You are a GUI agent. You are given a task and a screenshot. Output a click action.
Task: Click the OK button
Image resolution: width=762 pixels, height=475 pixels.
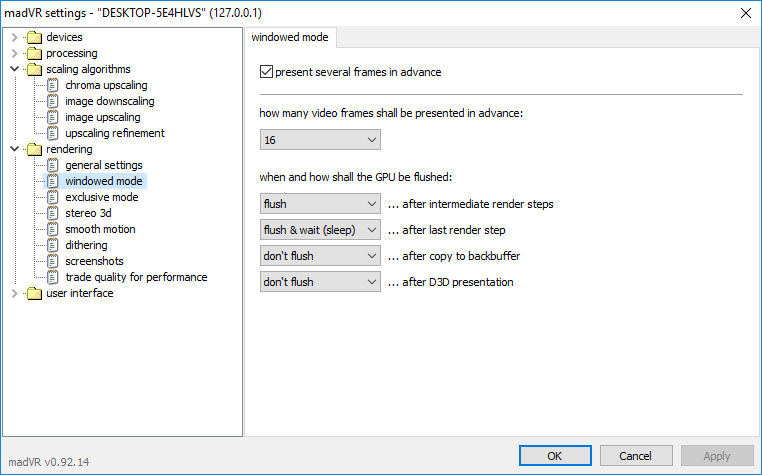(555, 456)
